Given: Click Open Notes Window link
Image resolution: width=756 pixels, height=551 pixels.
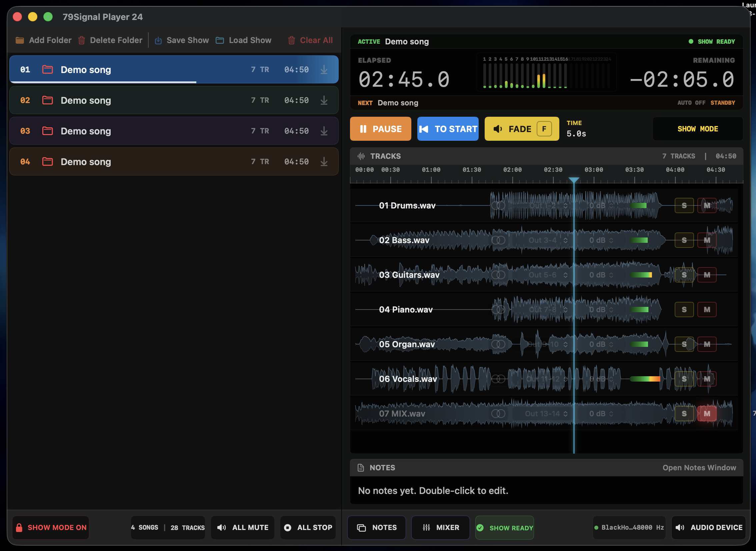Looking at the screenshot, I should click(699, 468).
